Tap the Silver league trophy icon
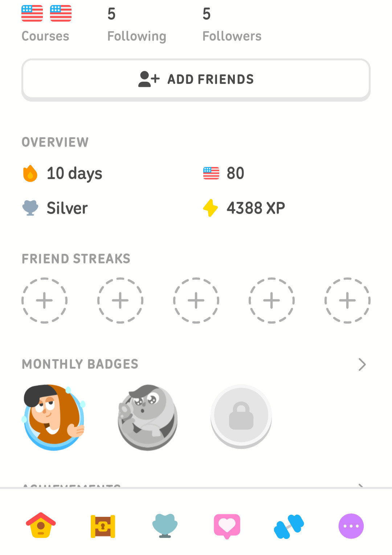This screenshot has height=555, width=392. coord(30,208)
